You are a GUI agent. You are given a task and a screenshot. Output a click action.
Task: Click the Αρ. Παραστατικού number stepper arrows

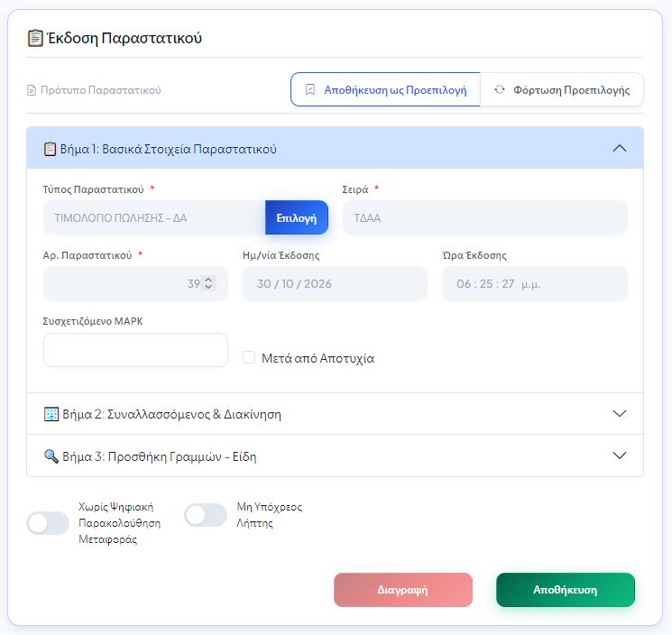(208, 283)
